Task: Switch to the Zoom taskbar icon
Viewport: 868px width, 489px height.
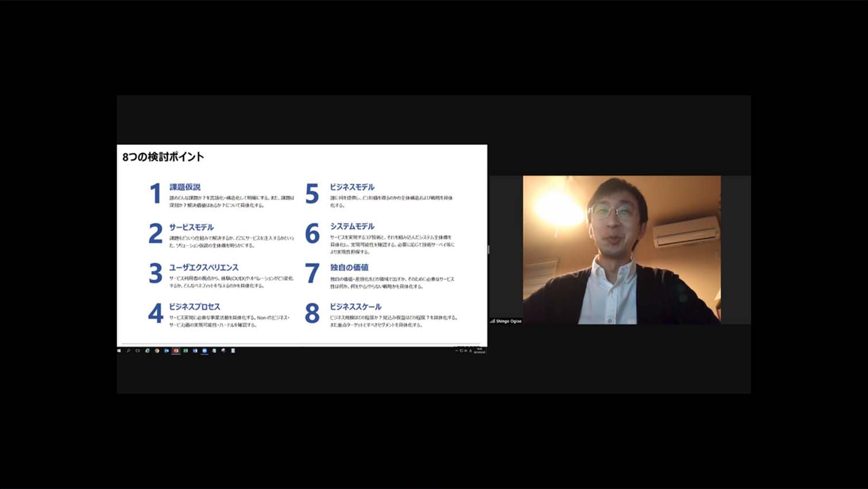Action: [205, 350]
